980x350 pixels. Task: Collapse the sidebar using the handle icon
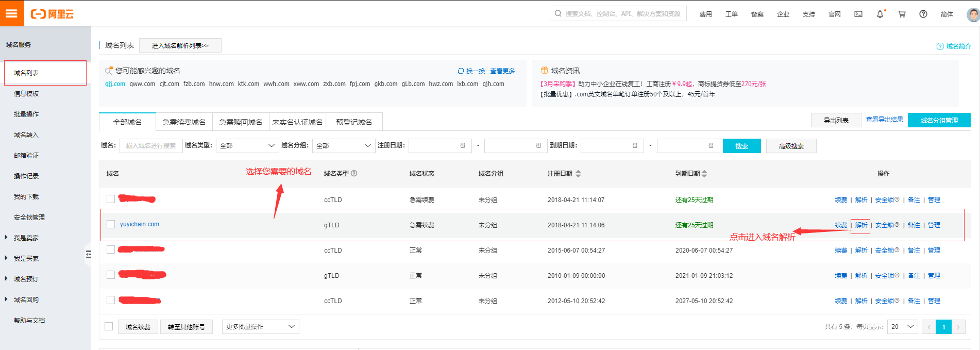pos(89,254)
